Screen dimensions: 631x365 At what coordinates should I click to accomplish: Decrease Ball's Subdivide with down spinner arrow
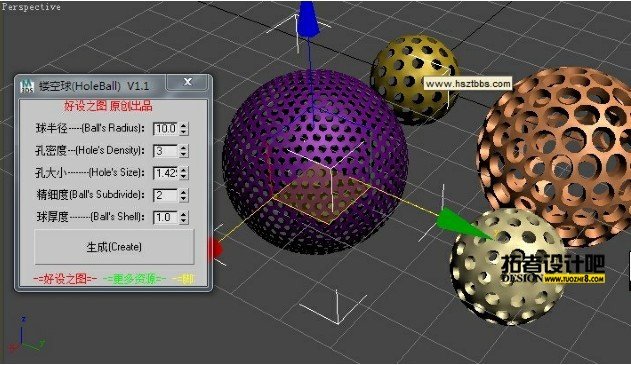[x=184, y=199]
